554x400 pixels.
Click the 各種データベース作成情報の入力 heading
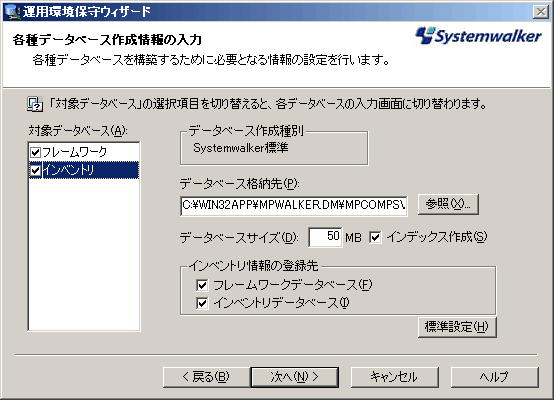(x=107, y=40)
